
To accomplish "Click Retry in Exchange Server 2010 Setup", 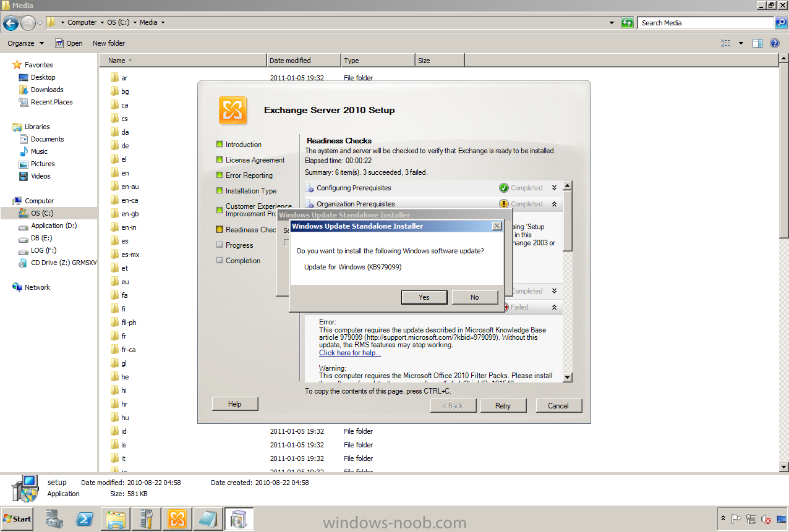I will tap(503, 406).
